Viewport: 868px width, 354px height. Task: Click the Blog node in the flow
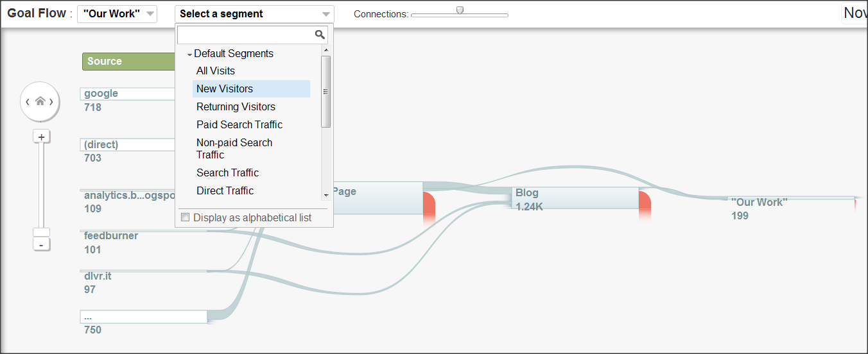click(x=575, y=198)
